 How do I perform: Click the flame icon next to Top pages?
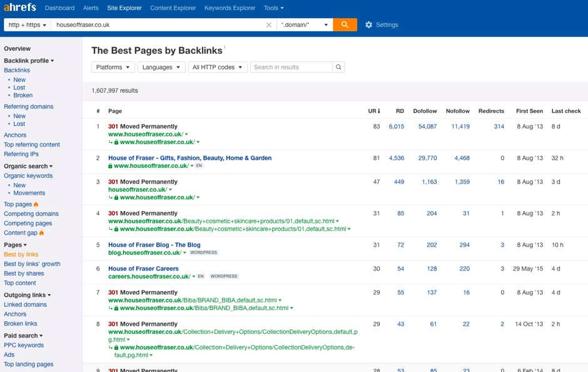point(36,204)
